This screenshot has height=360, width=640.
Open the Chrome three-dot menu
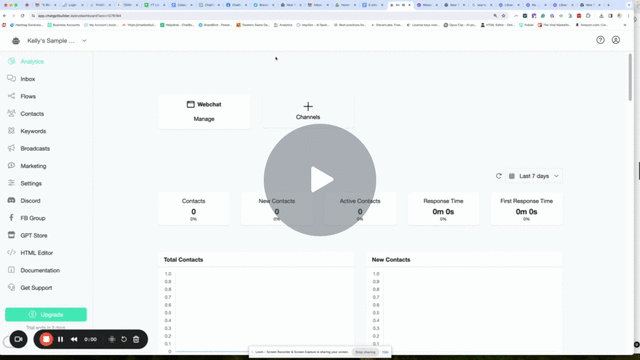click(629, 16)
